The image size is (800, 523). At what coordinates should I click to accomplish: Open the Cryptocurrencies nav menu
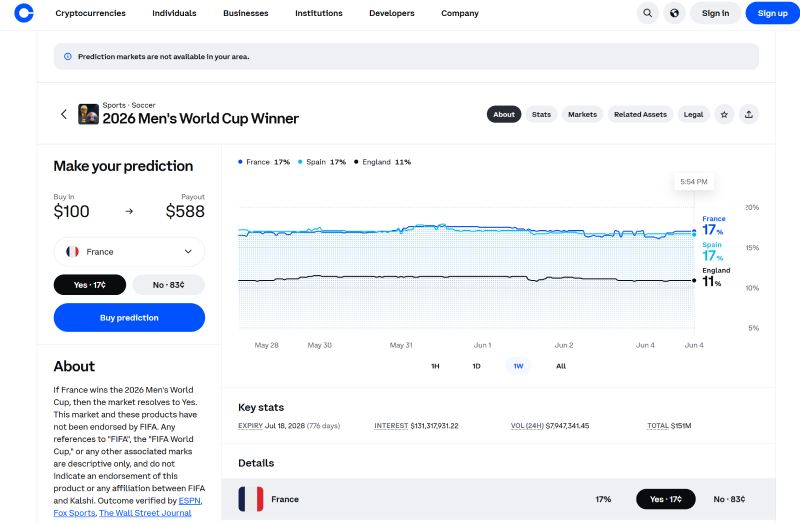(x=90, y=13)
